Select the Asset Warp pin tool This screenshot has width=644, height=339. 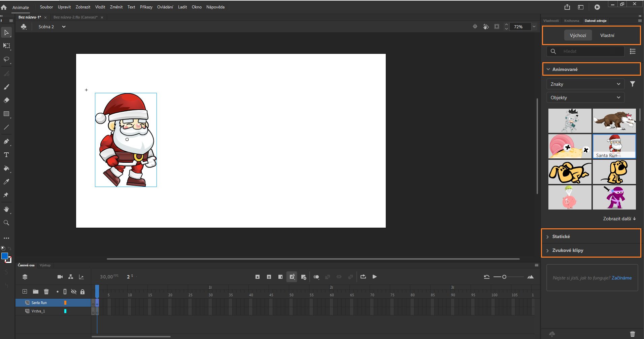pyautogui.click(x=6, y=195)
